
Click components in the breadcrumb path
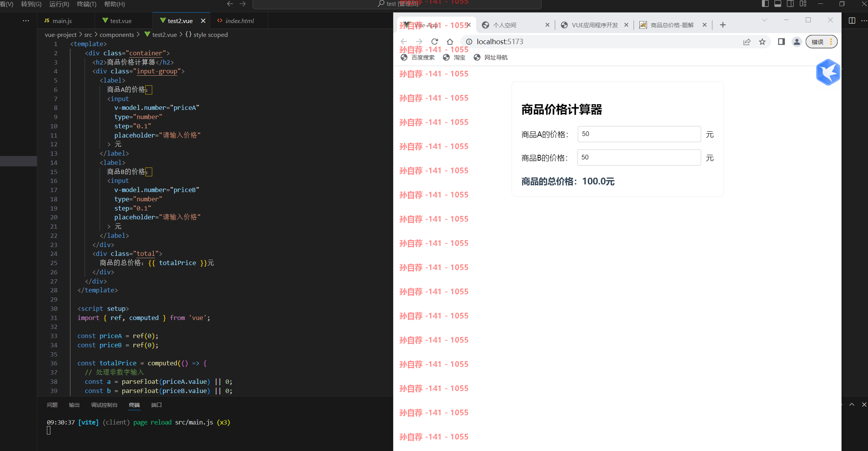point(117,35)
